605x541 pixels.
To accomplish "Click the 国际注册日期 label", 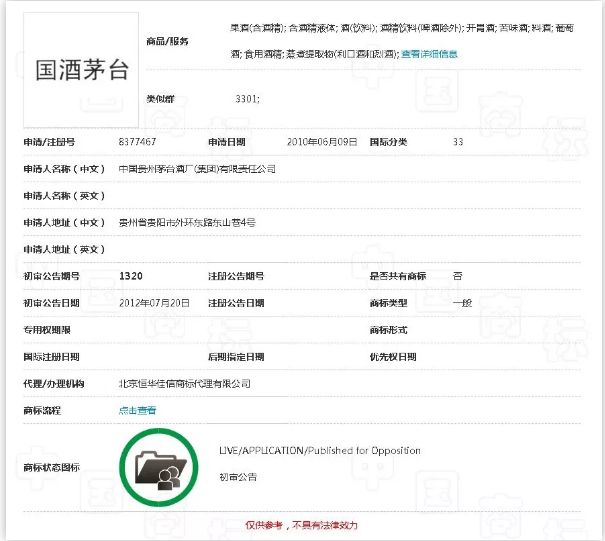I will coord(51,357).
